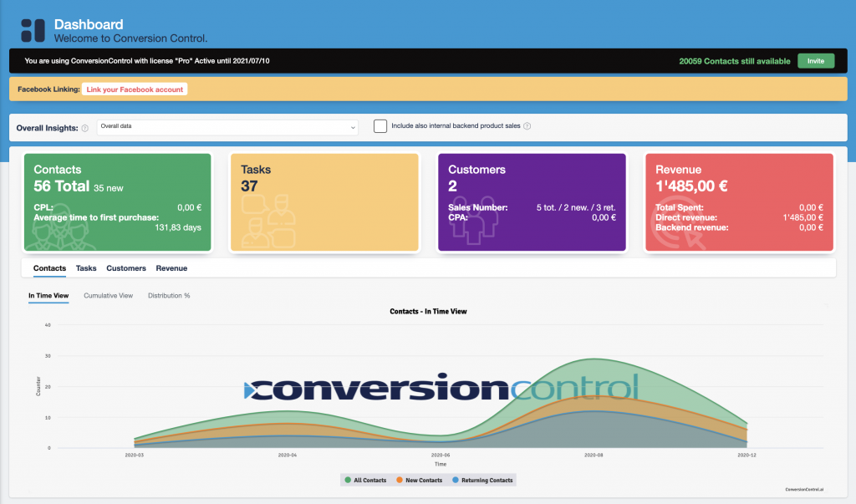
Task: Open the Revenue tab
Action: (171, 268)
